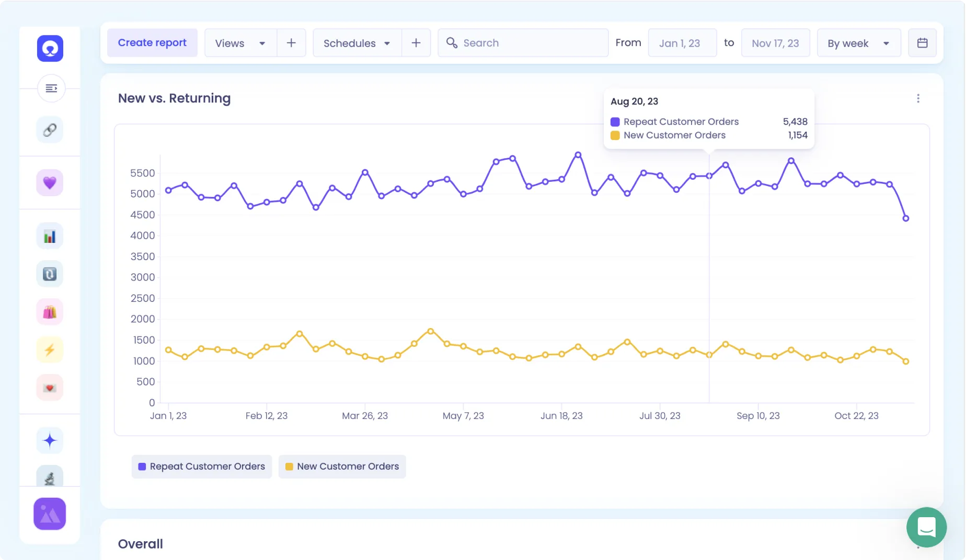Open the app home via the top logo

point(50,48)
